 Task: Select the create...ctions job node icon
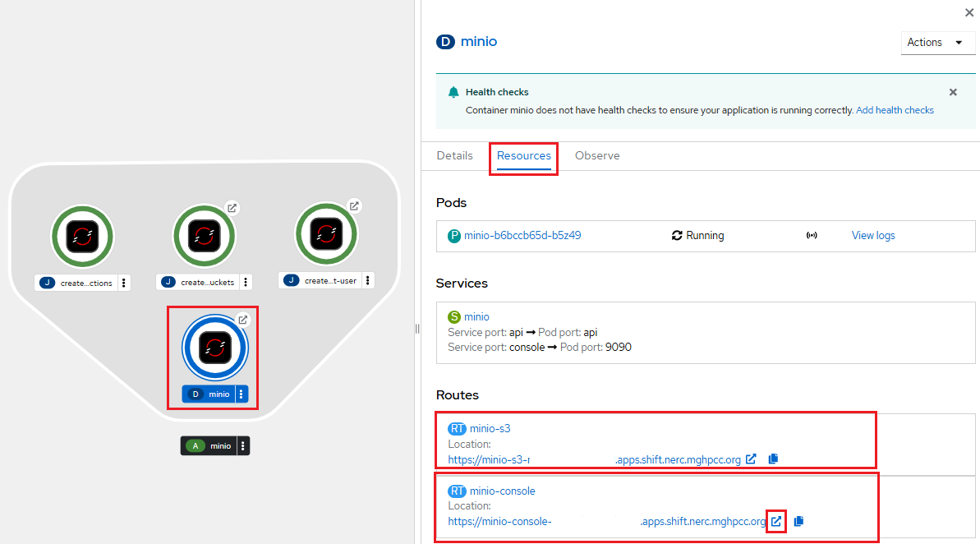(82, 237)
